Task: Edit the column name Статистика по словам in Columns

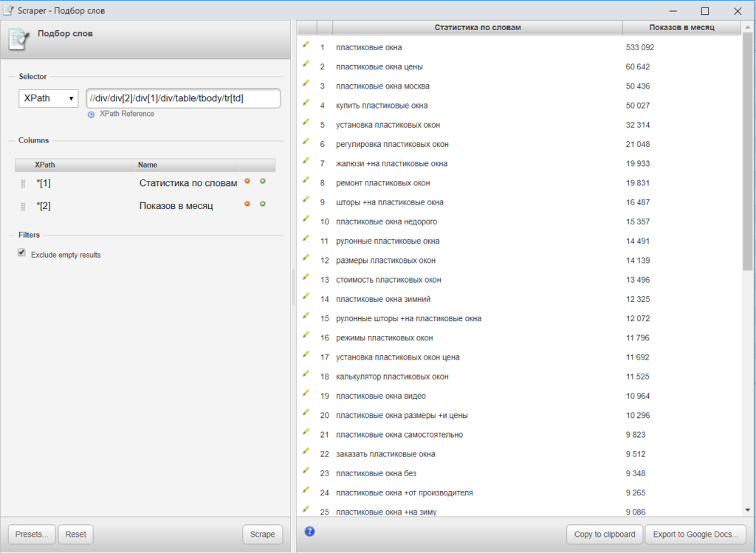Action: pyautogui.click(x=188, y=183)
